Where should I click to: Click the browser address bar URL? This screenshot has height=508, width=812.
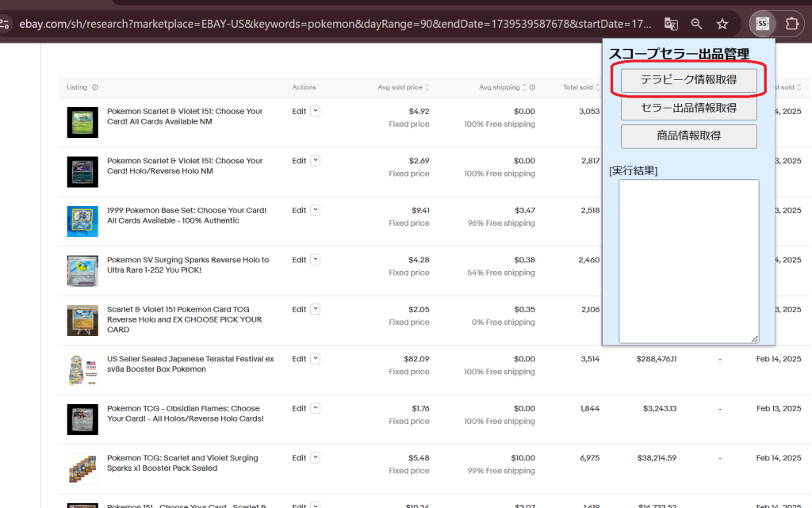coord(335,24)
